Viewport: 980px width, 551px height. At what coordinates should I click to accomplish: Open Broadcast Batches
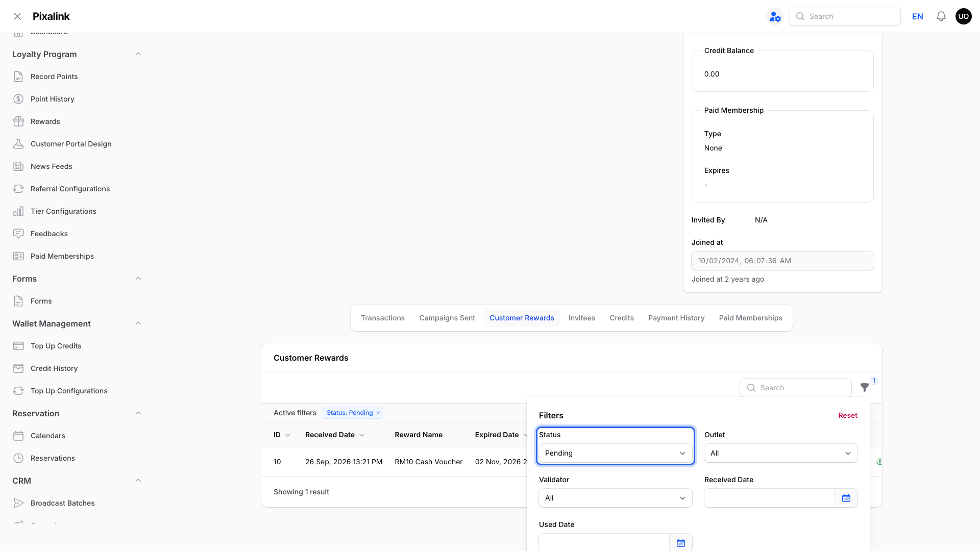click(63, 503)
